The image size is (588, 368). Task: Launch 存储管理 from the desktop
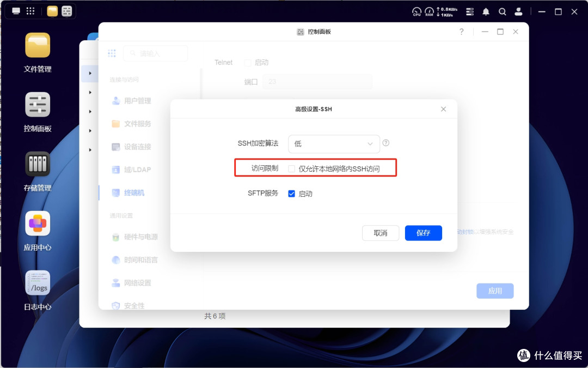[x=38, y=164]
